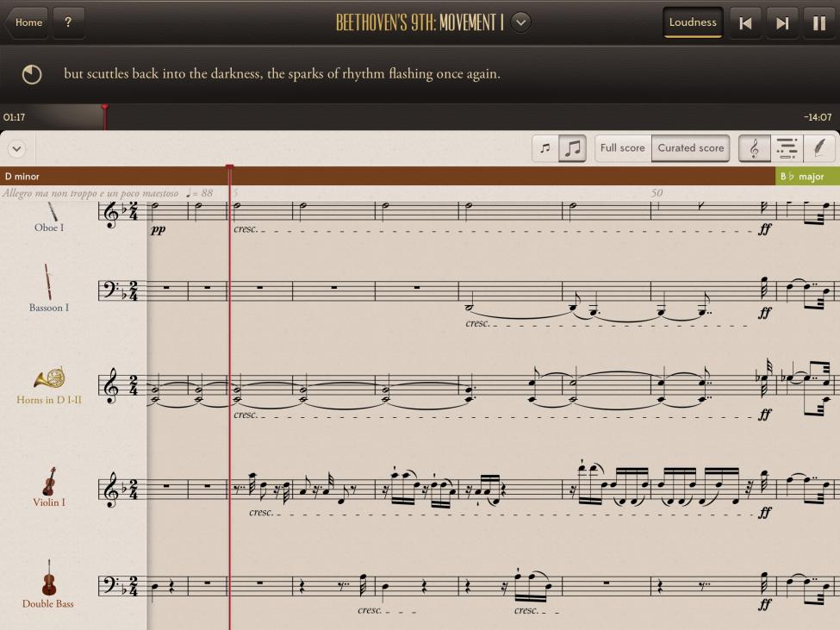Skip to previous section
Screen dimensions: 840x630
[745, 23]
